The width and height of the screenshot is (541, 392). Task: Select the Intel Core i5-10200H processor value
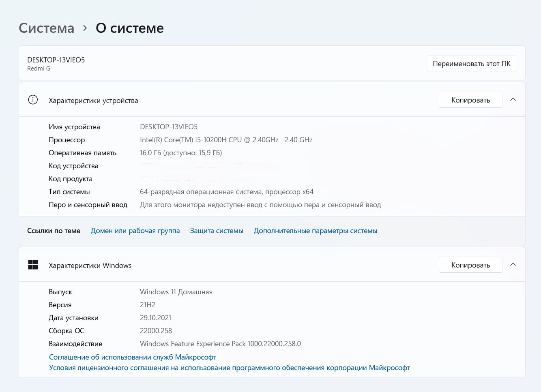[226, 140]
